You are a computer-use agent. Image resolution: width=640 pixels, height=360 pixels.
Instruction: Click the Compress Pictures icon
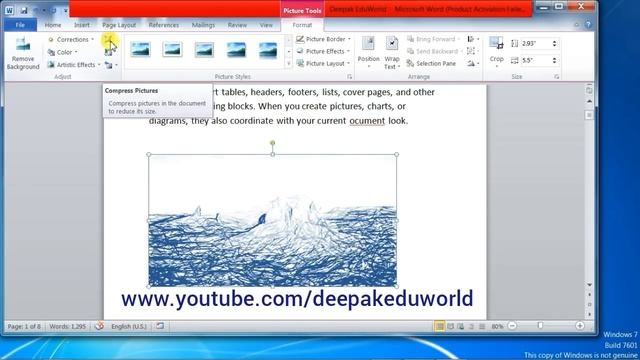108,40
